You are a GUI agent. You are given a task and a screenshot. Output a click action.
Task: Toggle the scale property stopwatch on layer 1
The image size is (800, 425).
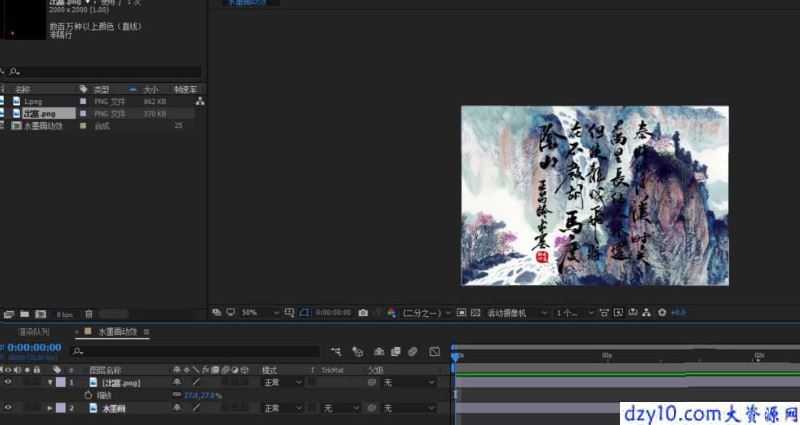click(88, 395)
